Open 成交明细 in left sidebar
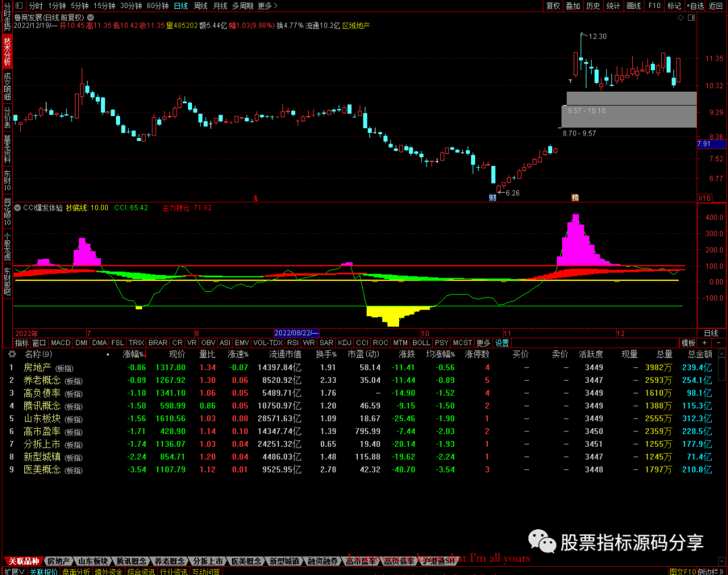The image size is (728, 575). [x=7, y=86]
